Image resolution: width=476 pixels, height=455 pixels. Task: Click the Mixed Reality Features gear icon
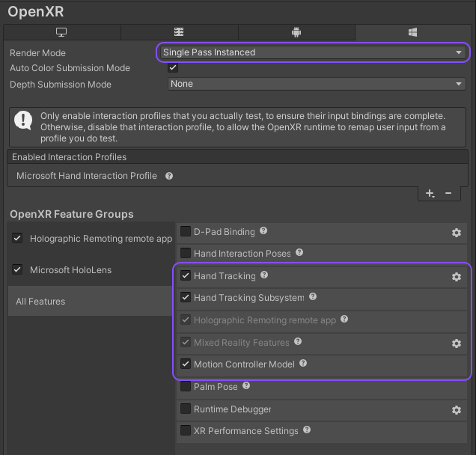click(x=457, y=343)
